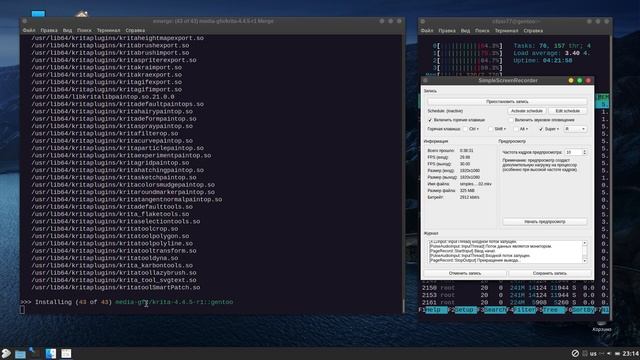Image resolution: width=640 pixels, height=360 pixels.
Task: Open Поиск menu in the htop terminal
Action: click(482, 31)
